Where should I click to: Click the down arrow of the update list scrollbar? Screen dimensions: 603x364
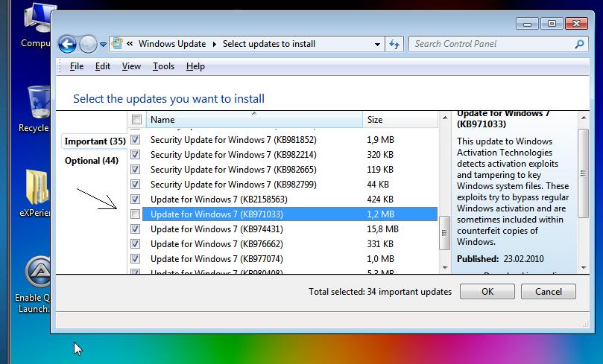(x=445, y=268)
